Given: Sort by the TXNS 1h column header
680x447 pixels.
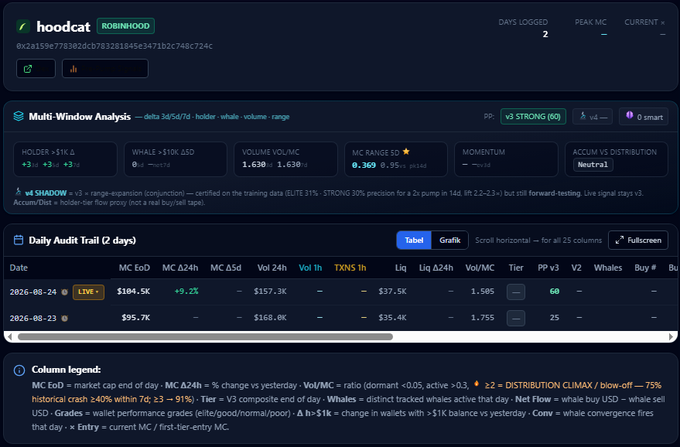Looking at the screenshot, I should (350, 268).
